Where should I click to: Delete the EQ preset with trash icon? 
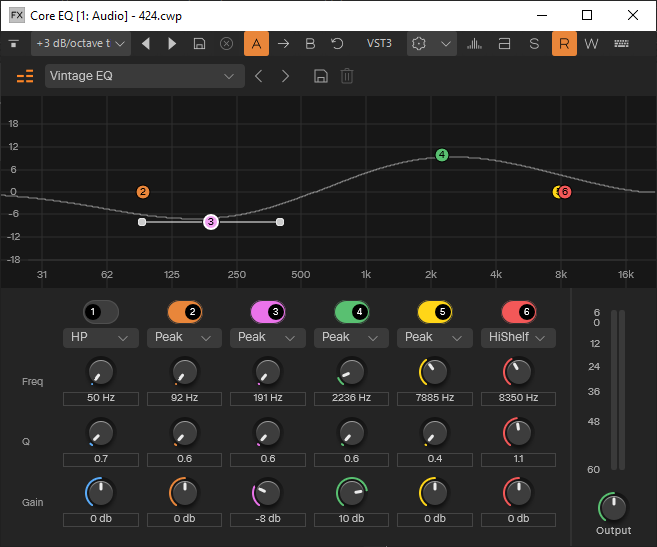347,76
